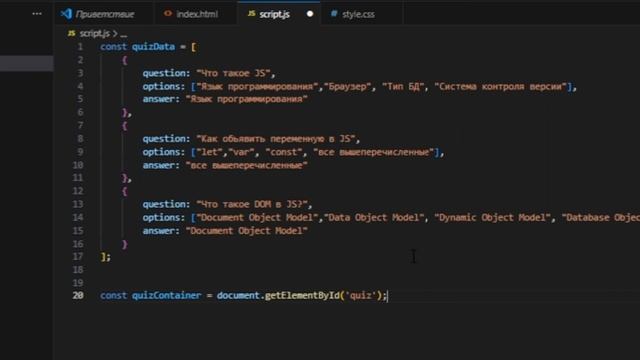640x360 pixels.
Task: Click the 'quiz' string argument
Action: point(361,296)
